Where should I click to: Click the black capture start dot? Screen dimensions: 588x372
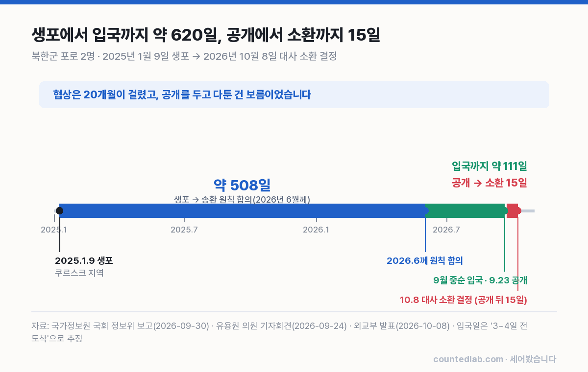click(x=59, y=210)
